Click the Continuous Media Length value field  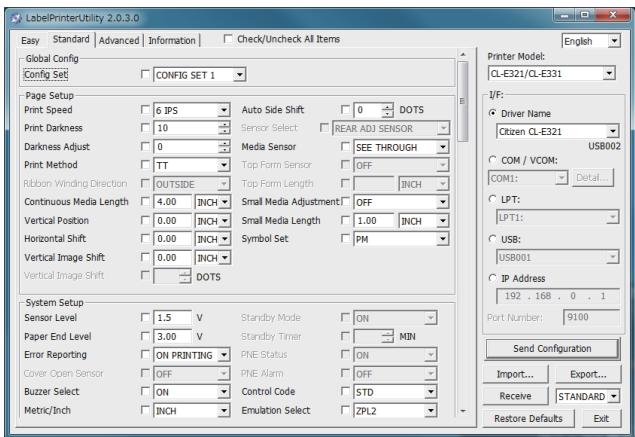click(173, 202)
